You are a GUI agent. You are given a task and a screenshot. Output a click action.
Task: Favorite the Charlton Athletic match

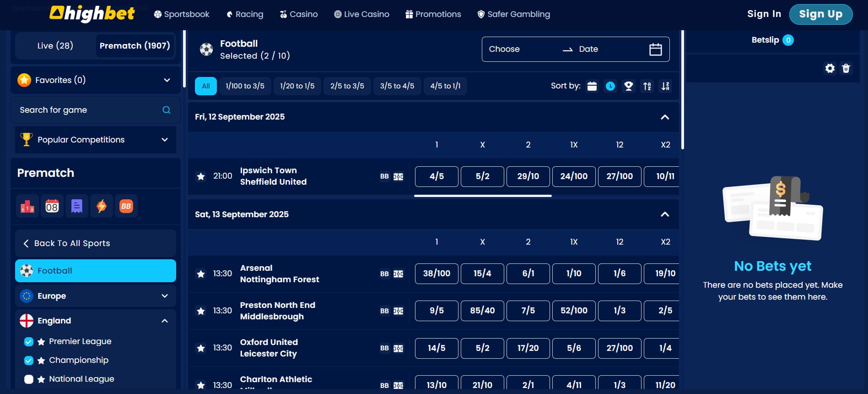point(201,385)
